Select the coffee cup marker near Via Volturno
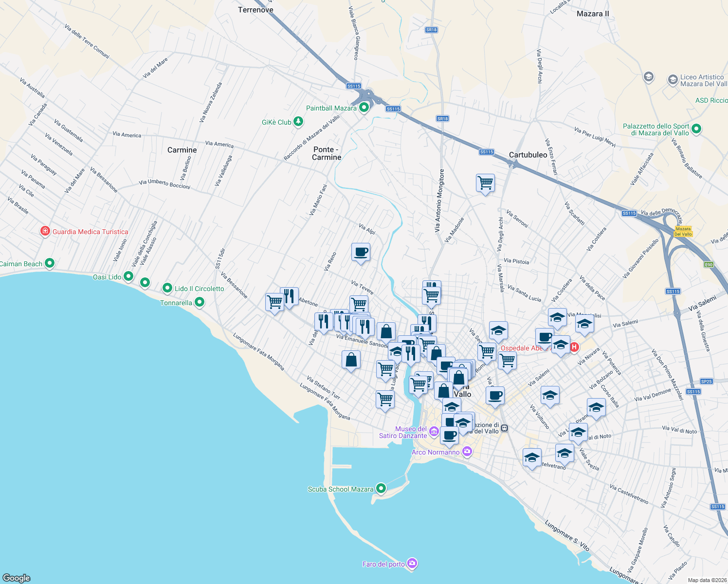The image size is (728, 584). (x=495, y=396)
